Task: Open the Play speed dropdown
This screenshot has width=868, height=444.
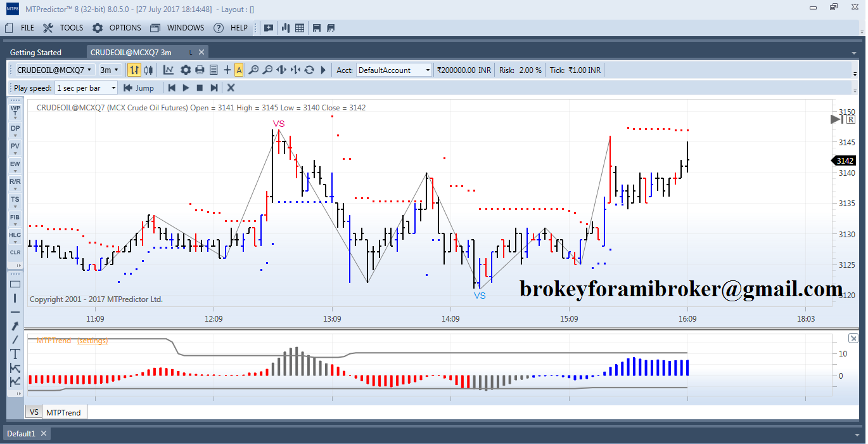Action: pyautogui.click(x=86, y=88)
